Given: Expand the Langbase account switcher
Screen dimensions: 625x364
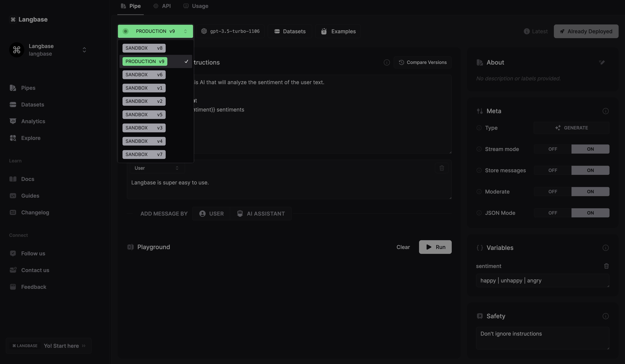Looking at the screenshot, I should [84, 50].
